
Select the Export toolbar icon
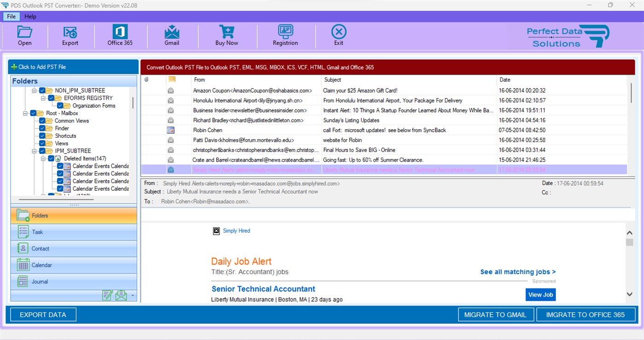click(x=70, y=35)
